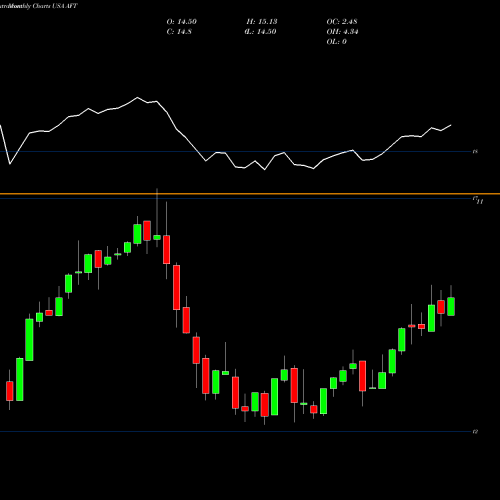This screenshot has height=500, width=500.
Task: Select the open value 'O: 14.50'
Action: click(x=182, y=22)
